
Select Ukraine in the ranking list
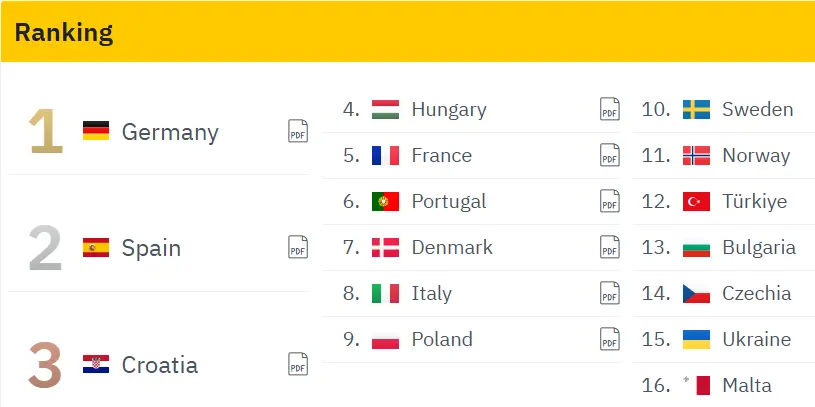click(756, 339)
